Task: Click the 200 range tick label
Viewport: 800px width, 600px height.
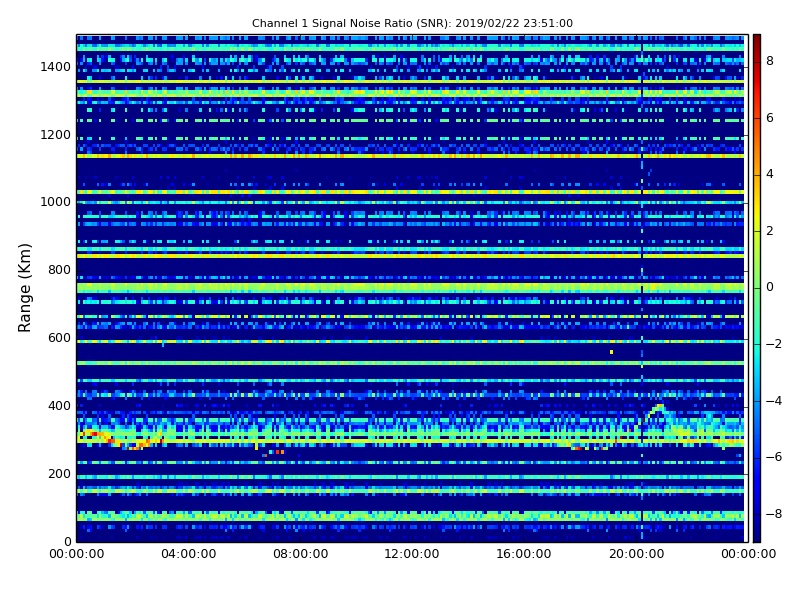Action: [59, 473]
